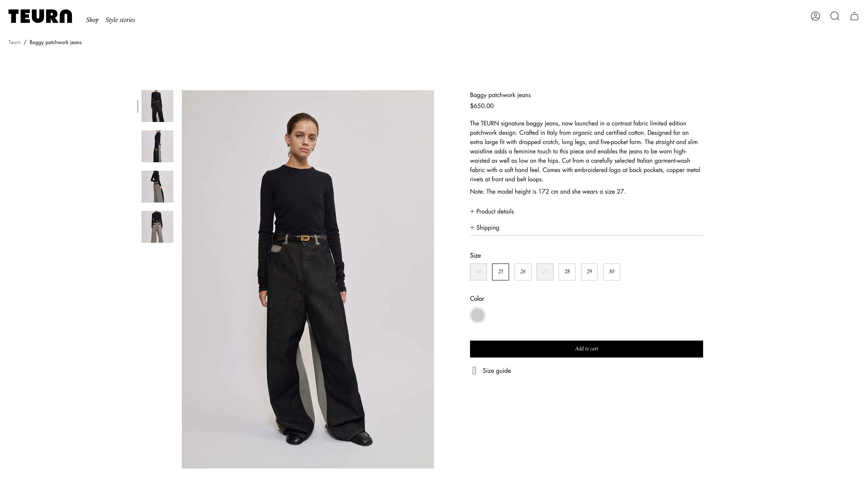The height and width of the screenshot is (488, 868).
Task: View the fourth back-view thumbnail
Action: 157,227
